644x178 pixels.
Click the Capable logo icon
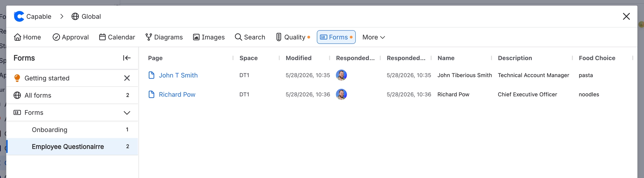[x=19, y=16]
